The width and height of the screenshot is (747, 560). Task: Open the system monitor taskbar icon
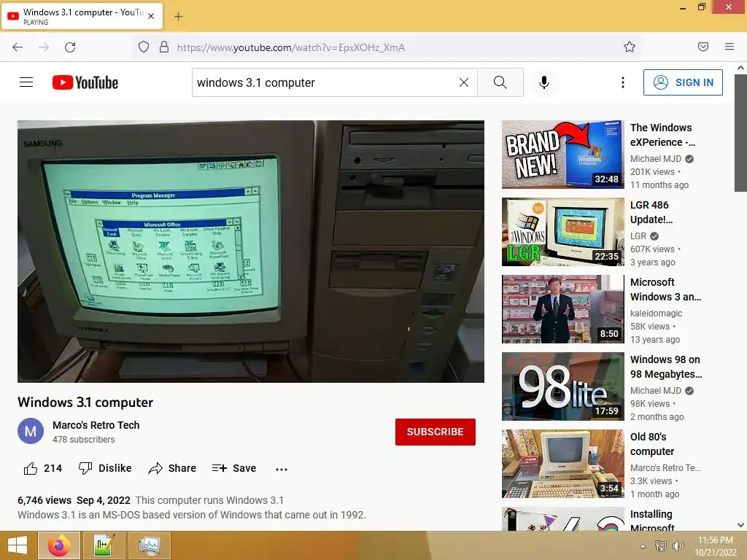click(149, 545)
